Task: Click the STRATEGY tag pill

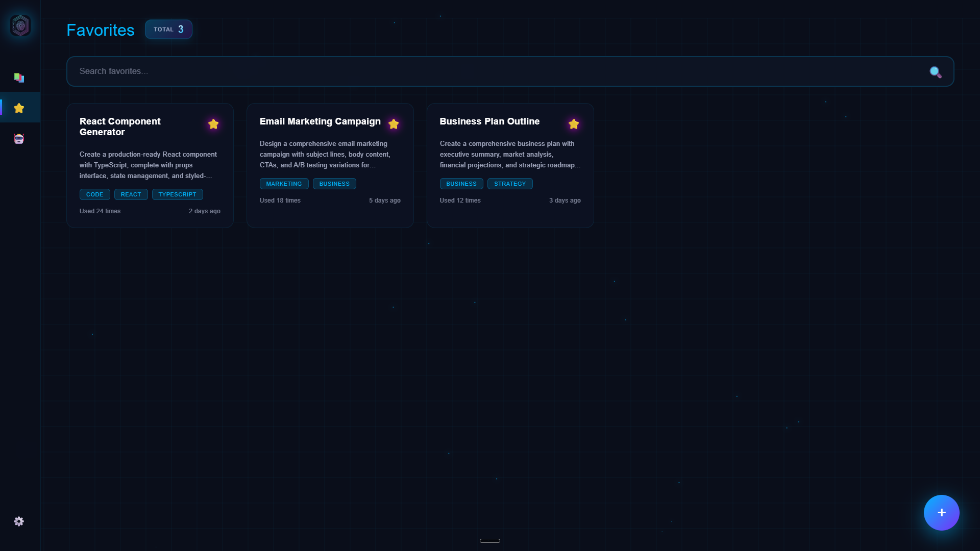Action: coord(510,184)
